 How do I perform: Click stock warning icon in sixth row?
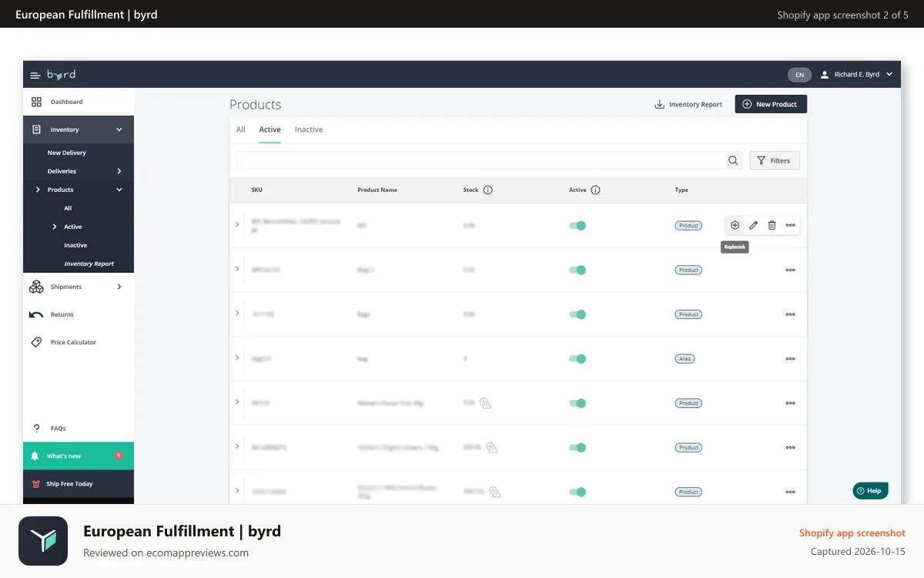point(491,448)
